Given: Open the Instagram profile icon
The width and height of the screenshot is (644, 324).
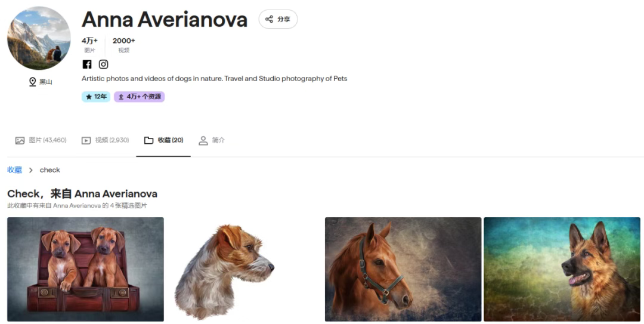Looking at the screenshot, I should [x=104, y=64].
